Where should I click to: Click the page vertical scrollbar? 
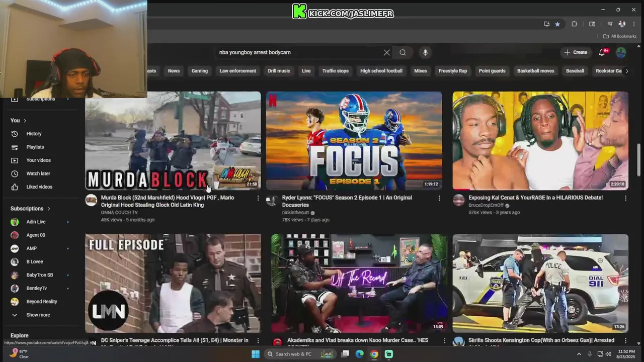pyautogui.click(x=639, y=160)
